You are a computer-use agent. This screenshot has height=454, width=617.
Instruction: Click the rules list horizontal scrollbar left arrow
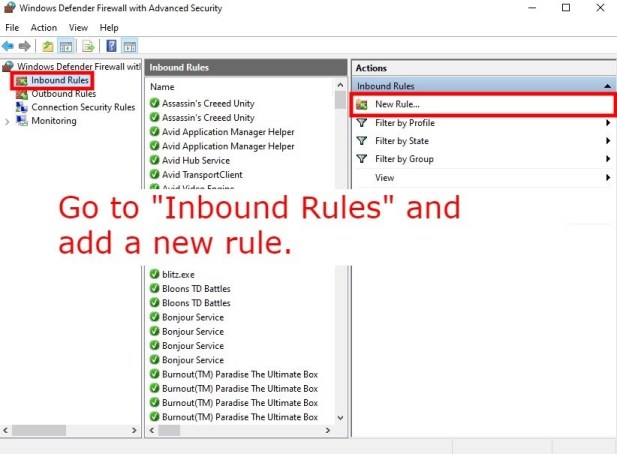click(x=152, y=430)
